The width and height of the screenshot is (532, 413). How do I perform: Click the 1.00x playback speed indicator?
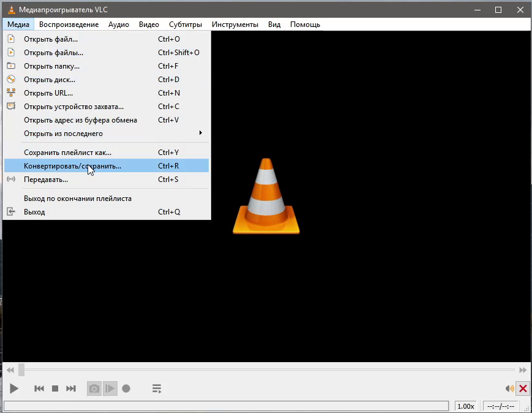click(465, 406)
